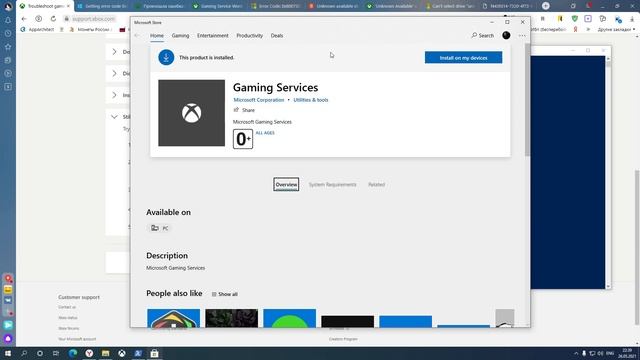Open Microsoft Store icon on the taskbar
The image size is (640, 360).
(x=154, y=353)
